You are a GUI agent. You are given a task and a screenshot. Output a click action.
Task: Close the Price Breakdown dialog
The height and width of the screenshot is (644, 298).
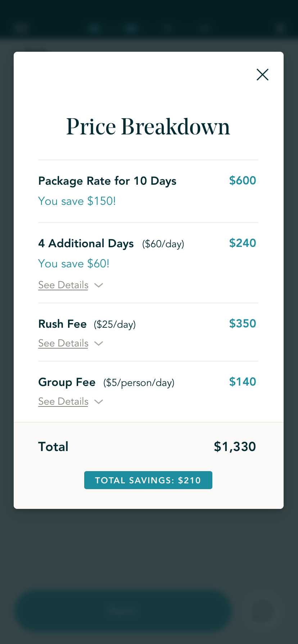point(262,75)
